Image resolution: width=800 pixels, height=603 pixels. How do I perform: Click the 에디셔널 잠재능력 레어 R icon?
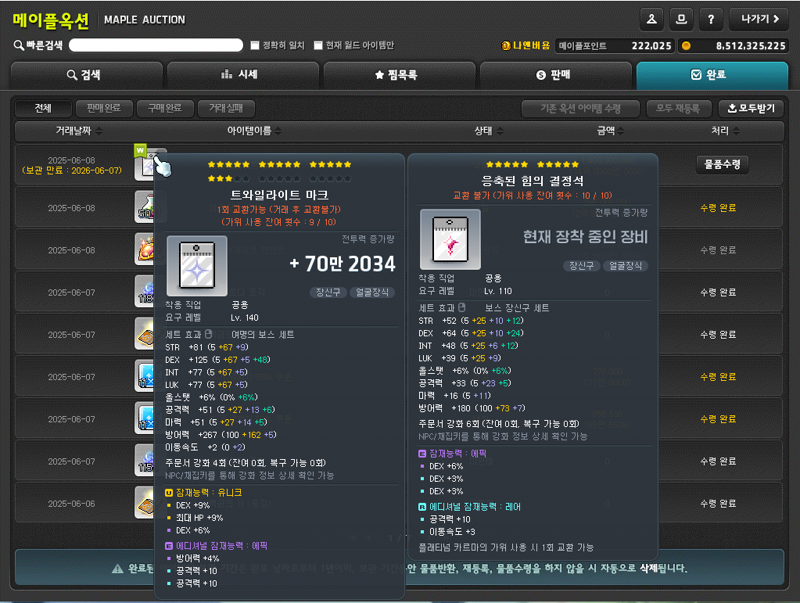[422, 507]
